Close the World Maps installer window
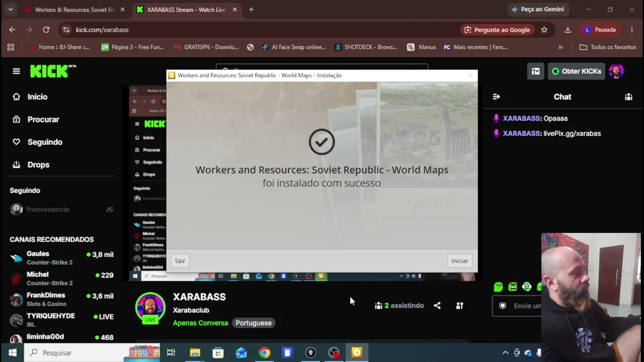 pyautogui.click(x=470, y=75)
